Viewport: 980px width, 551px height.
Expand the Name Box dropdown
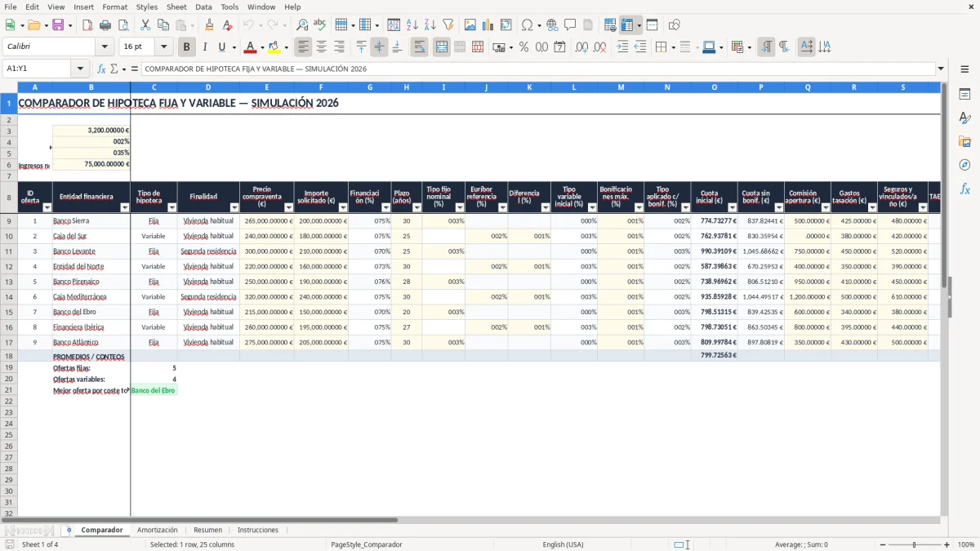[x=80, y=69]
